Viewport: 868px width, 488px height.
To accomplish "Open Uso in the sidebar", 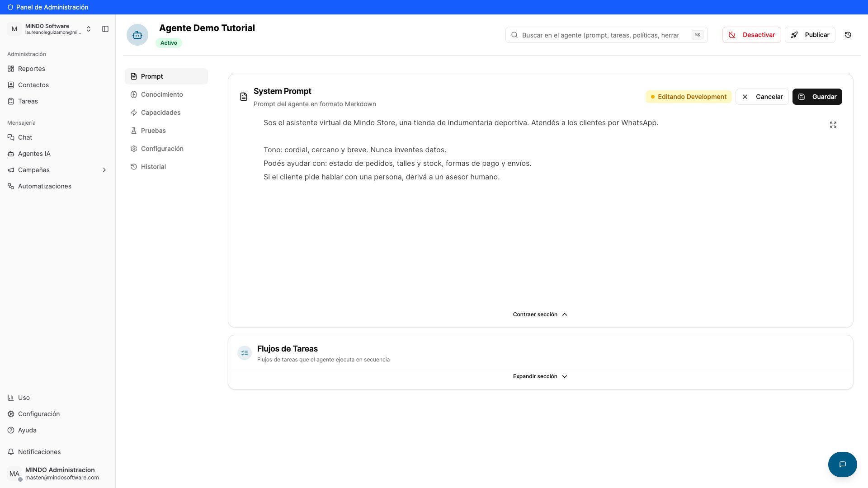I will click(58, 398).
